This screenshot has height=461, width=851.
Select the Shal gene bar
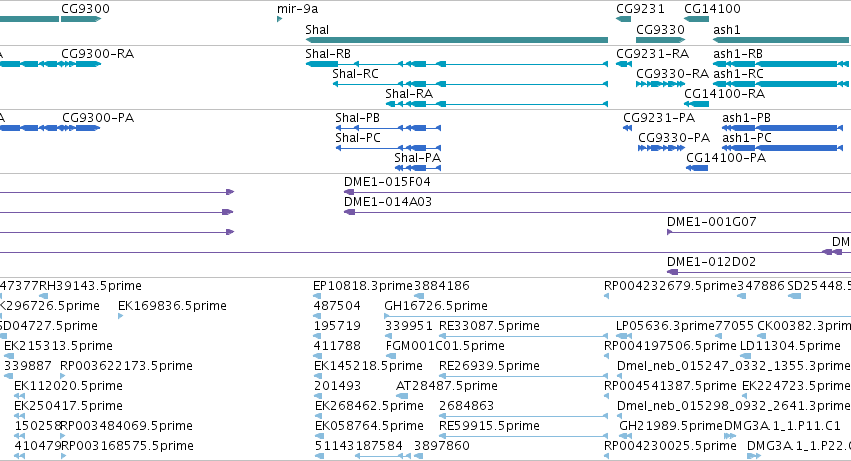[456, 40]
